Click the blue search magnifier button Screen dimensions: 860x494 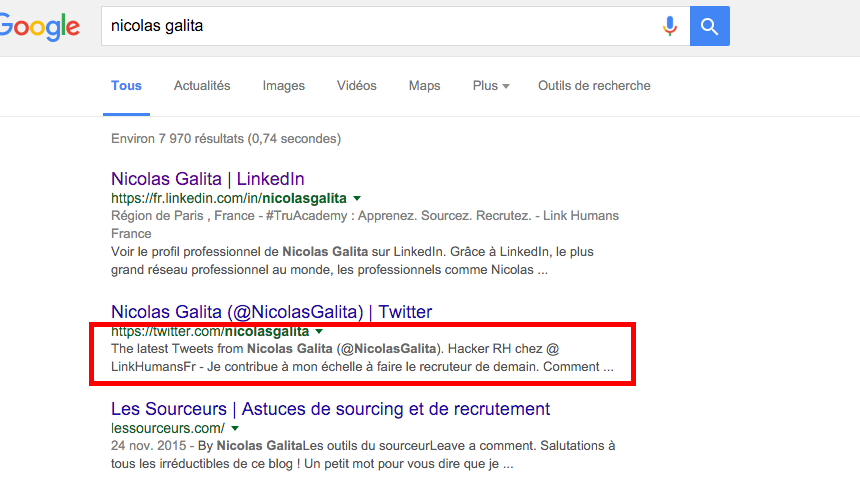(x=709, y=27)
